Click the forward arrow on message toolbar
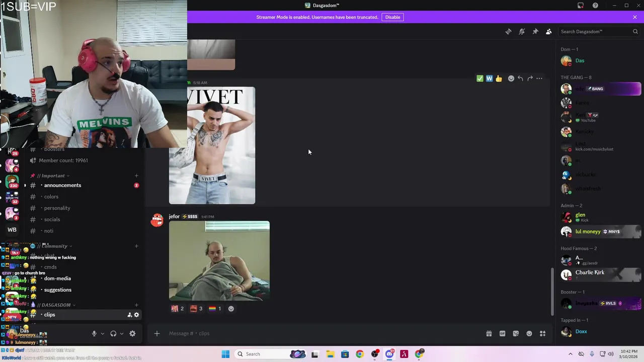This screenshot has width=644, height=362. 530,78
